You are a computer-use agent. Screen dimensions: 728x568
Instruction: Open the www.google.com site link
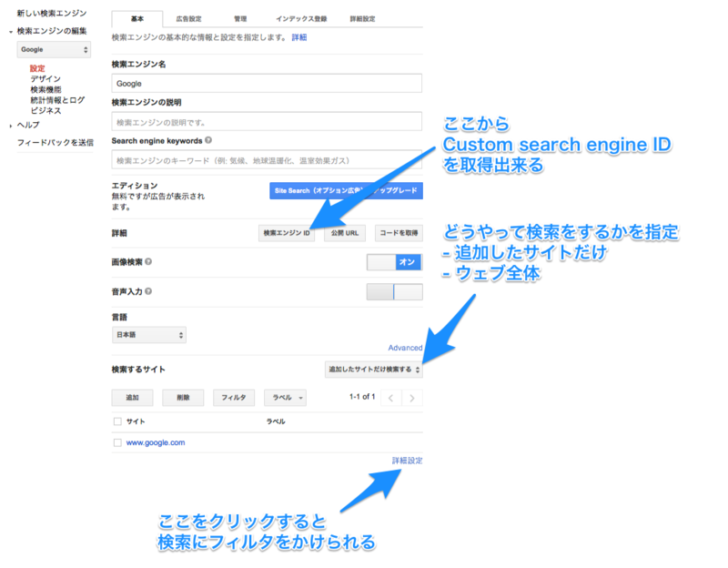pos(156,442)
